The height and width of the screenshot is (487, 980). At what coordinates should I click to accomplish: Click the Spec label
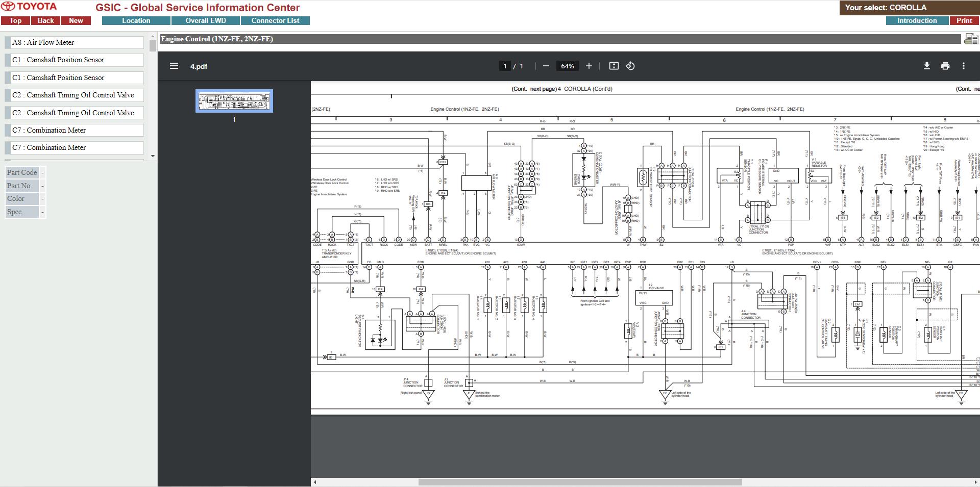tap(22, 212)
